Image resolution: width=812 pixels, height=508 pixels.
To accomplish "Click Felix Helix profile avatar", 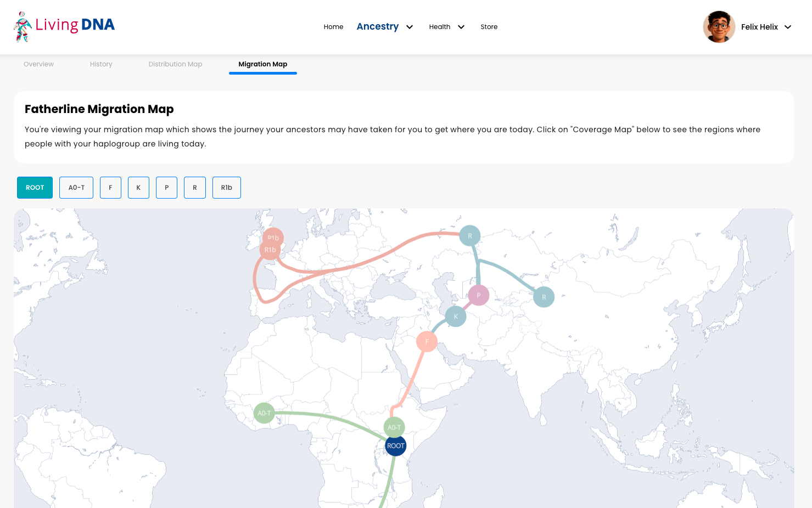I will [x=719, y=27].
